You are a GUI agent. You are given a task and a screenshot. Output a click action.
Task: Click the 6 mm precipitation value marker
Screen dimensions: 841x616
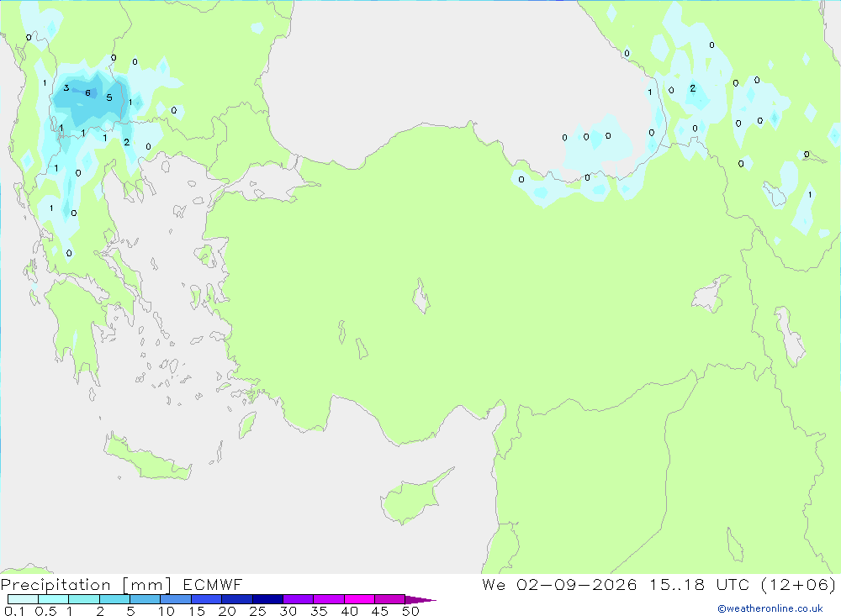pos(88,93)
